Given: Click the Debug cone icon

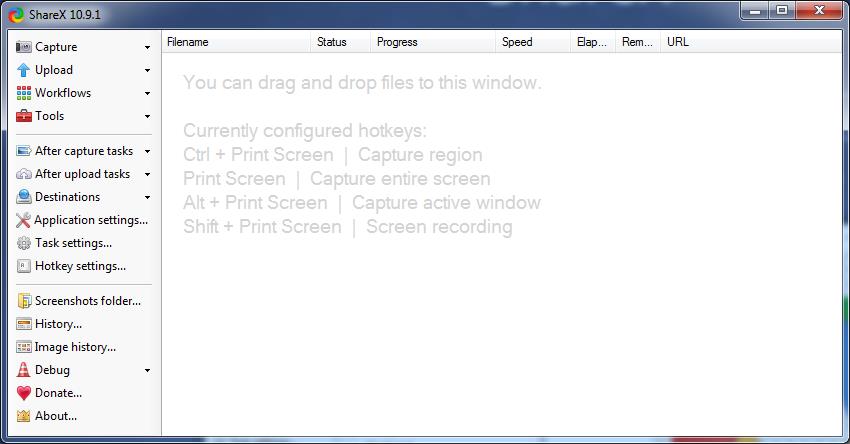Looking at the screenshot, I should 23,370.
